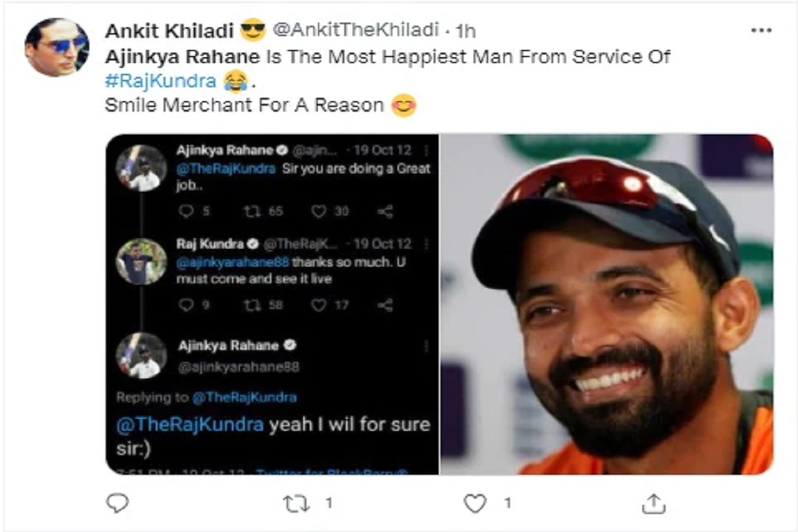Click share icon in Raj Kundra's reply

coord(385,305)
